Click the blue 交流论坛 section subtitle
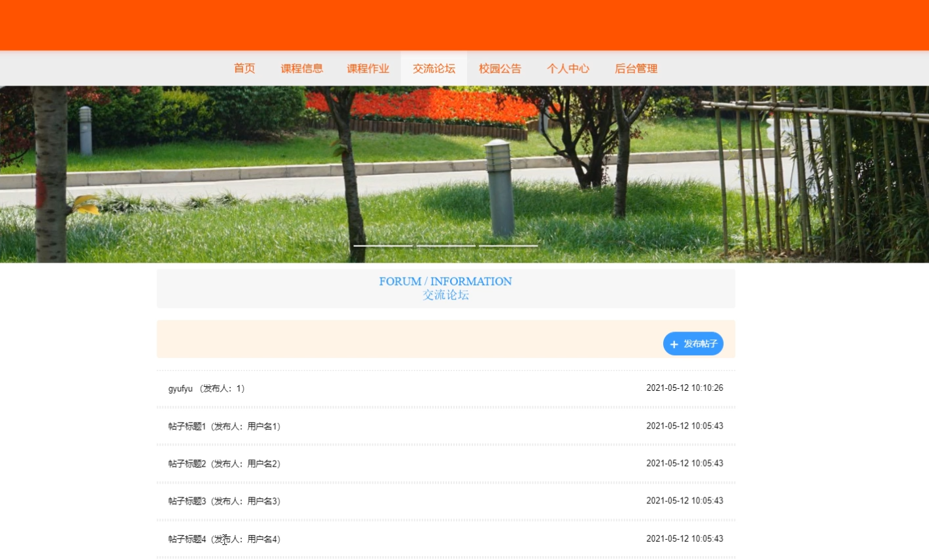The height and width of the screenshot is (560, 929). coord(445,295)
